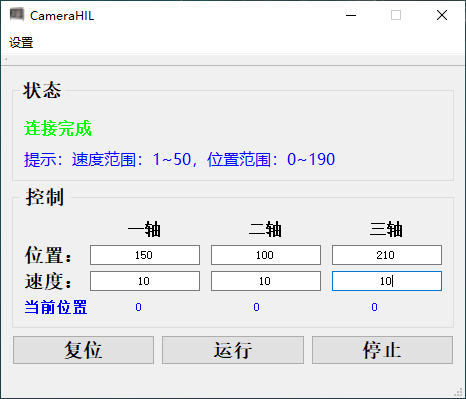Focus the 三轴 位置 field showing 210
Viewport: 466px width, 399px height.
387,255
